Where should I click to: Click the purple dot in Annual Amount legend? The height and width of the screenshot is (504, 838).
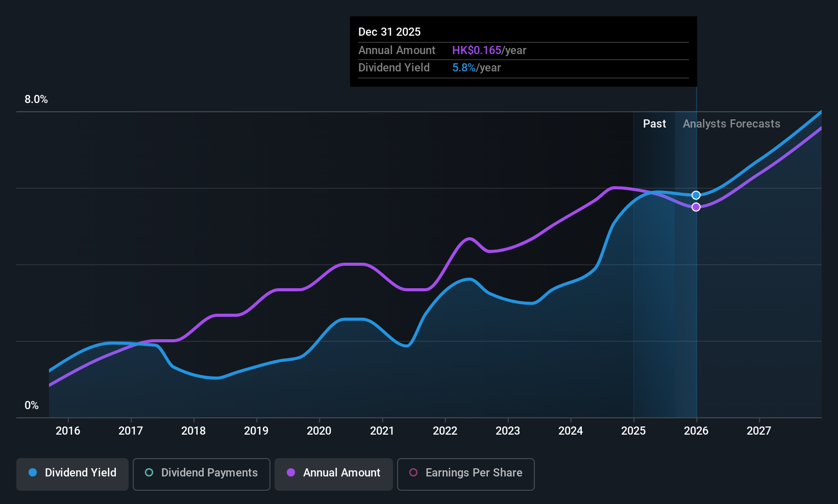(291, 473)
